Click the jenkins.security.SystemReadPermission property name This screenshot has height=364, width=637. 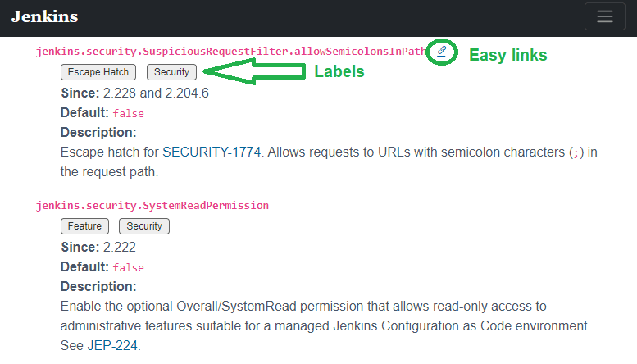[152, 206]
